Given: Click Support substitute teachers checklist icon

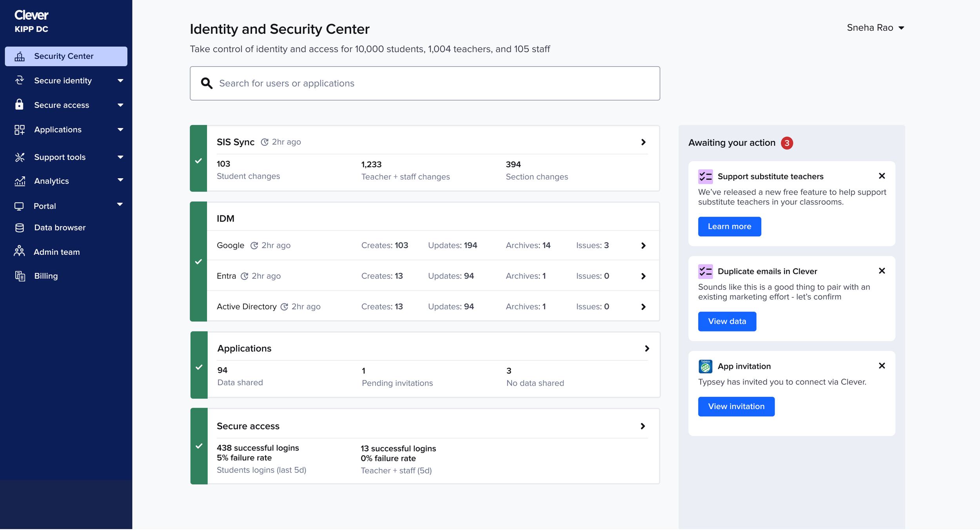Looking at the screenshot, I should 705,177.
